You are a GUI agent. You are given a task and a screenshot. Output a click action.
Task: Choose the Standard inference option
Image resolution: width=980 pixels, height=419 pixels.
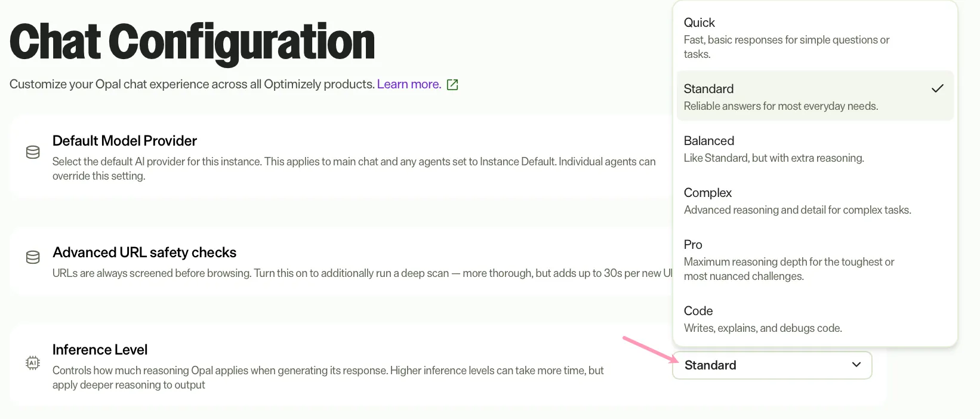815,96
